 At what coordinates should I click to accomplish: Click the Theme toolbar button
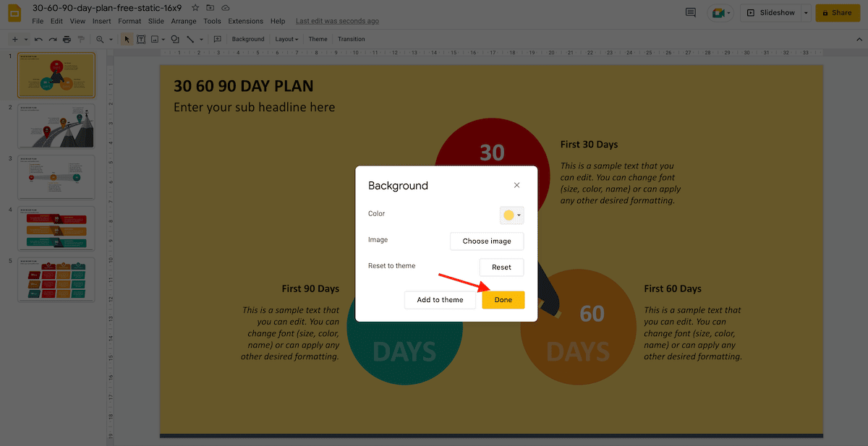[x=318, y=39]
